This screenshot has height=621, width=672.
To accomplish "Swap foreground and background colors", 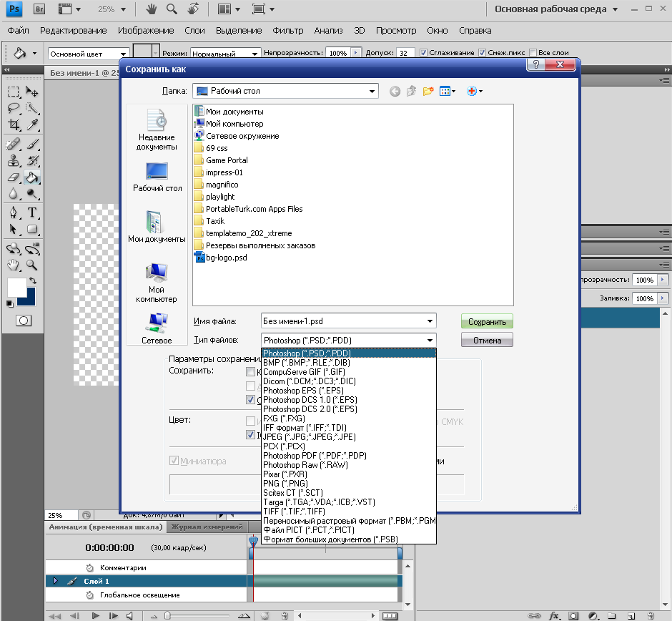I will (33, 280).
